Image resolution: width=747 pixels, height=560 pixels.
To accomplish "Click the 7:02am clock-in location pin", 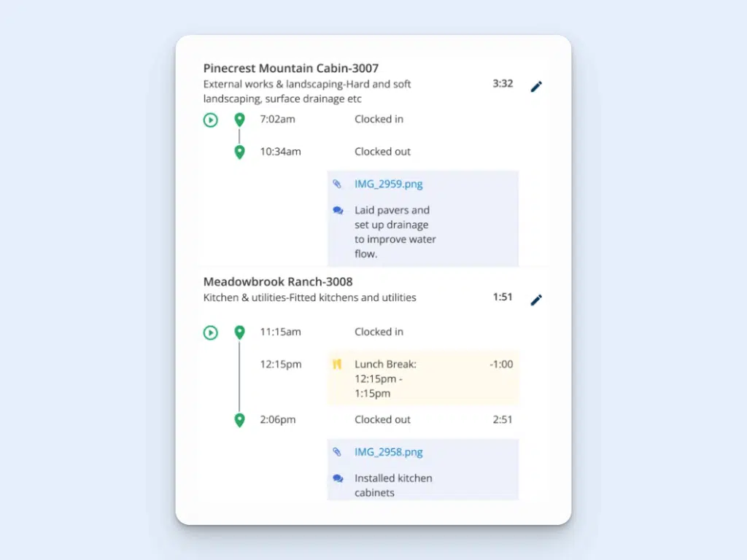I will coord(239,119).
